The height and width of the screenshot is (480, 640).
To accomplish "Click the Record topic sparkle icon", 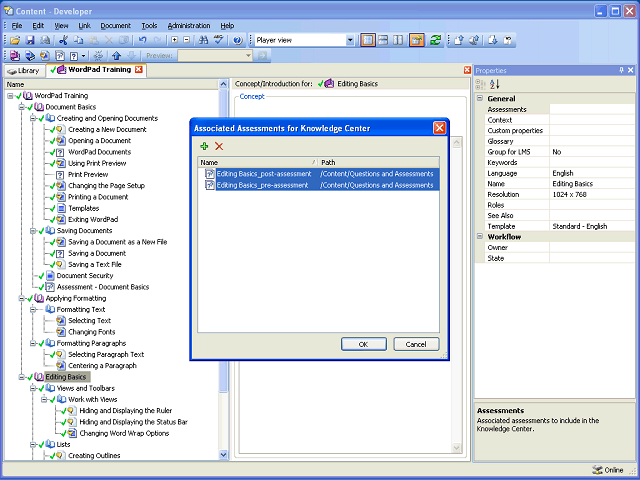I will tap(98, 56).
